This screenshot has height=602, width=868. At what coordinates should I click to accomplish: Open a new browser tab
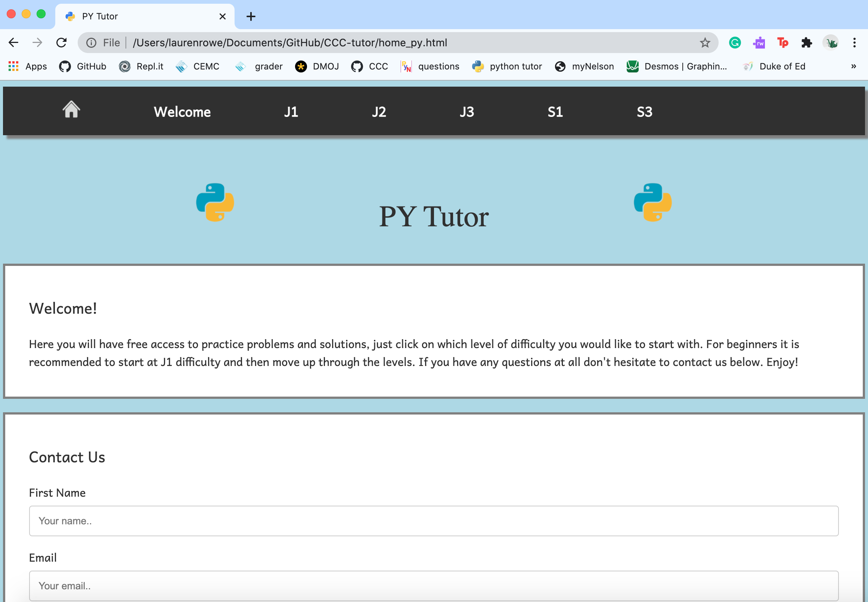coord(251,16)
